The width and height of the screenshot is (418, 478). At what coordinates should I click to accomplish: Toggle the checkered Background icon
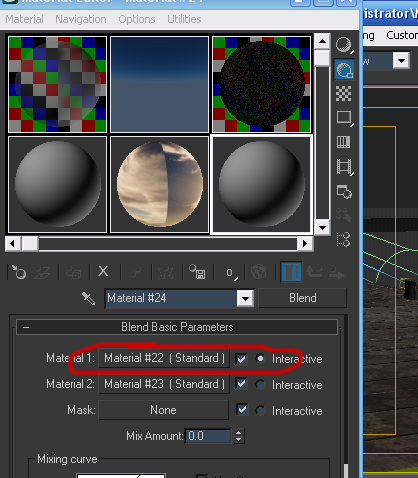tap(344, 94)
